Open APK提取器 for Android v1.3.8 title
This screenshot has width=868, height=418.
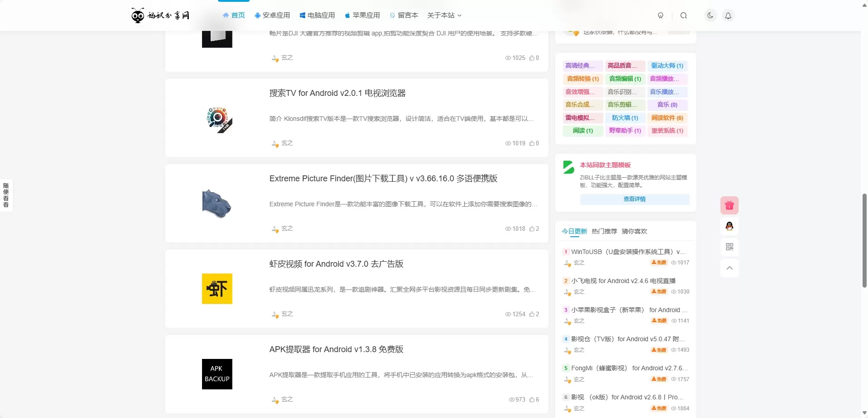pyautogui.click(x=336, y=349)
